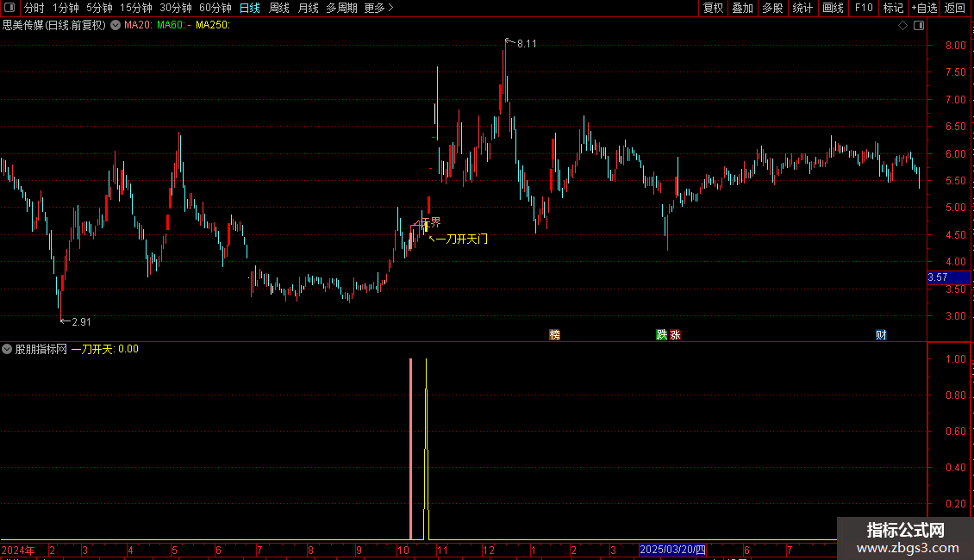This screenshot has height=560, width=974.
Task: Toggle the side panel icon beside the diamond
Action: coord(919,26)
